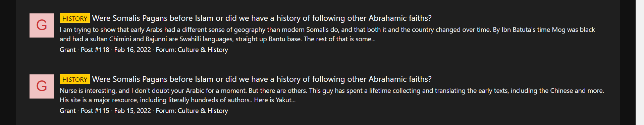Open the Culture & History forum from the Feb 16 result
This screenshot has height=125, width=644.
tap(203, 50)
